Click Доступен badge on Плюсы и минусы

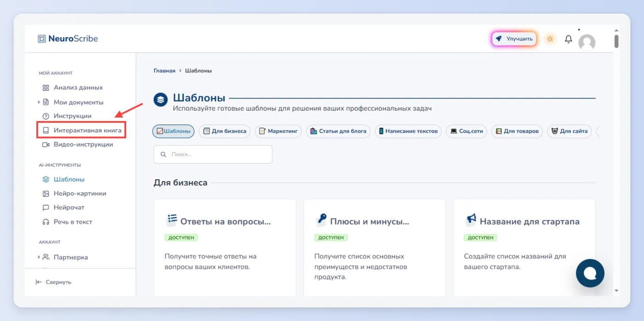[x=331, y=238]
